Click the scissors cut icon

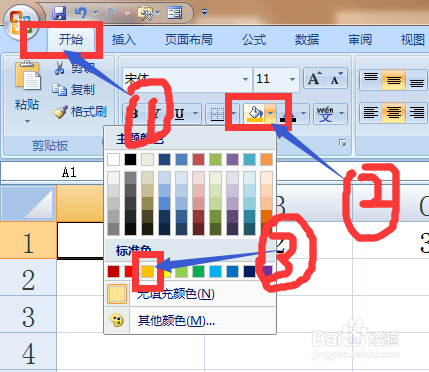[59, 68]
